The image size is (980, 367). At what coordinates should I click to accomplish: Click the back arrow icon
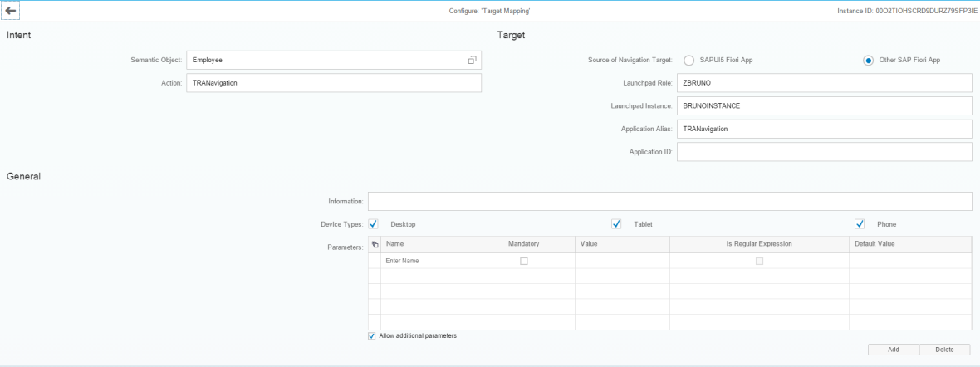coord(12,10)
